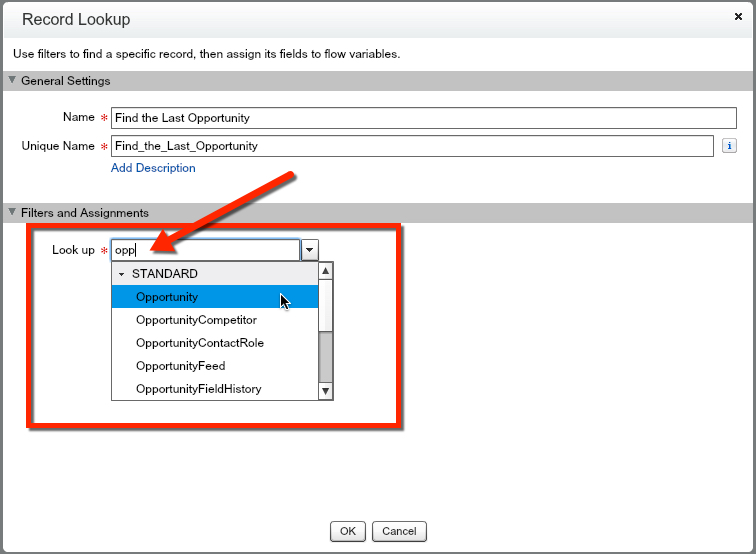Click the dropdown list scroll down arrow
This screenshot has width=756, height=554.
tap(325, 391)
